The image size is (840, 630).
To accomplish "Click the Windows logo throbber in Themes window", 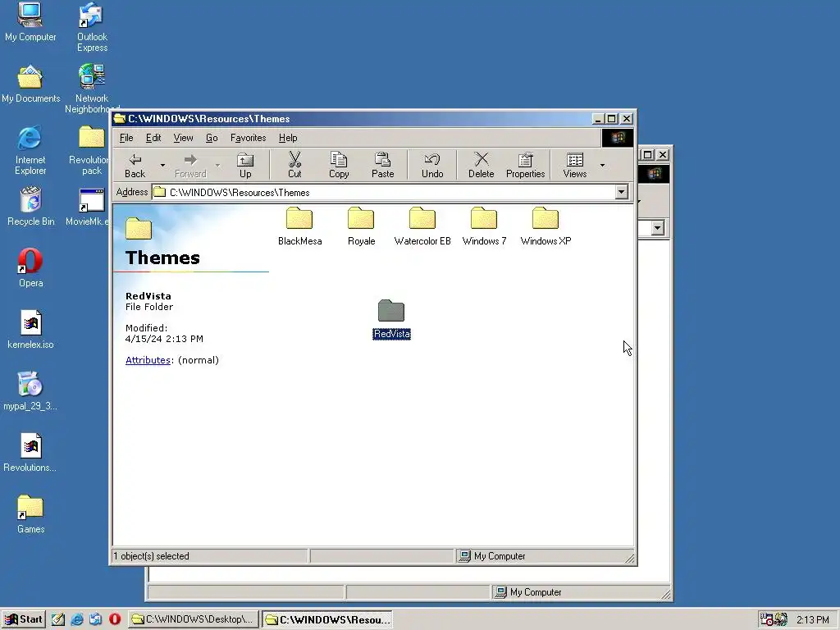I will (617, 138).
